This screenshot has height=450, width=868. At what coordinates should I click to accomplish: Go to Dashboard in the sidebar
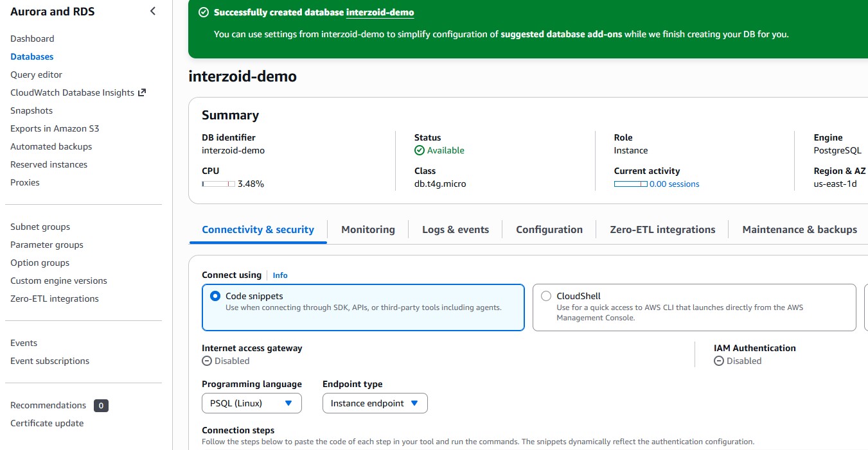pos(32,39)
